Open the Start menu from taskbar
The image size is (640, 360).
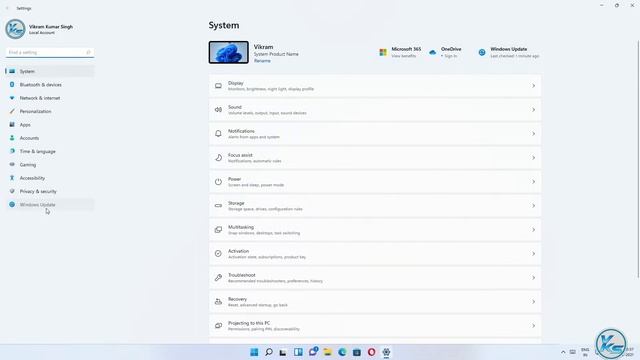254,352
